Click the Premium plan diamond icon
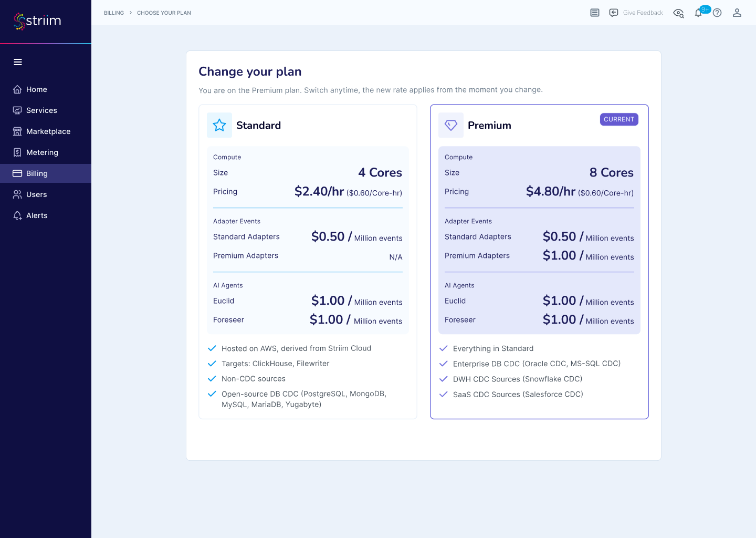The height and width of the screenshot is (538, 756). 451,125
